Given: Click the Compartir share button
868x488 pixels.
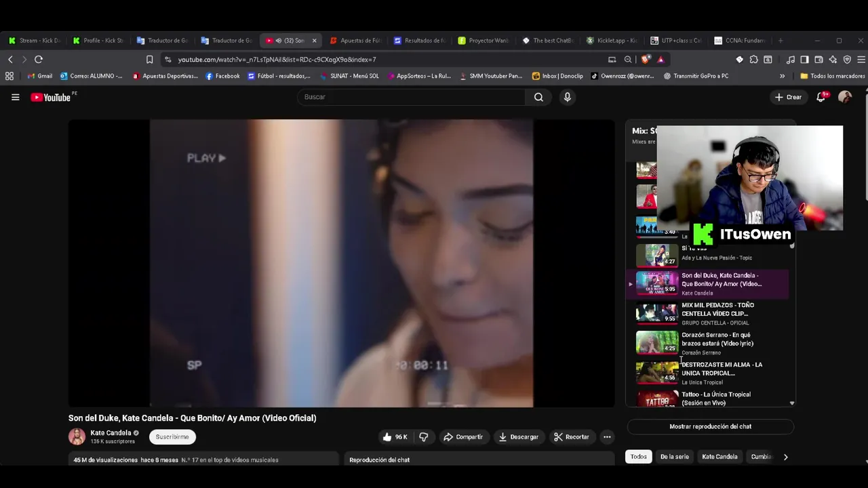Looking at the screenshot, I should [463, 437].
